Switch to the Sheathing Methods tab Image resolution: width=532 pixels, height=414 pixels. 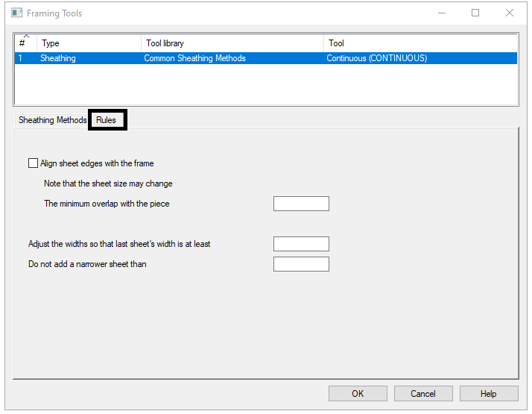tap(52, 120)
